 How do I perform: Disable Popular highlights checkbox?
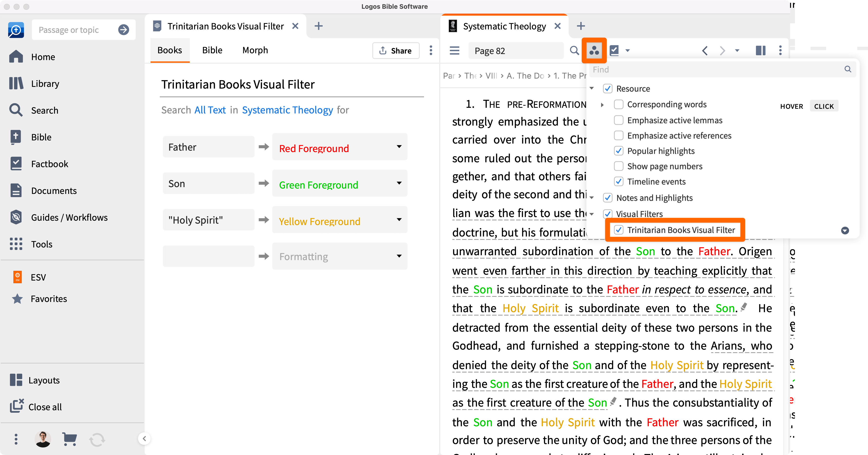coord(618,151)
